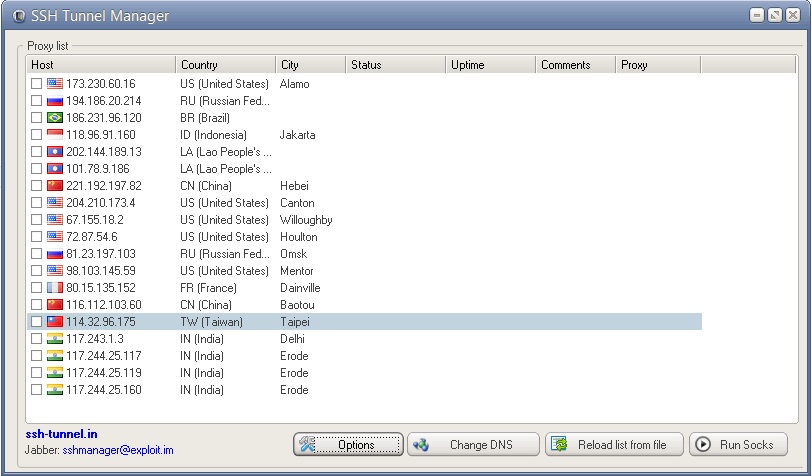Click the Uptime column header
This screenshot has width=812, height=476.
pyautogui.click(x=490, y=65)
